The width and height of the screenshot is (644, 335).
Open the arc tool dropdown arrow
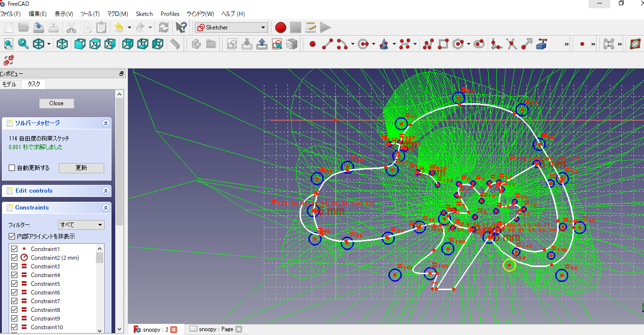click(353, 44)
